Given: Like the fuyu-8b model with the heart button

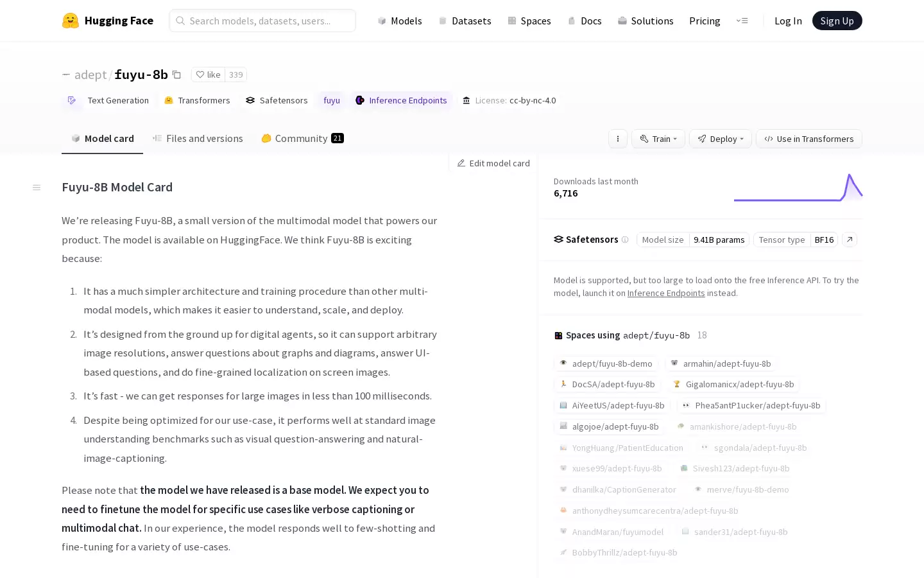Looking at the screenshot, I should point(208,74).
